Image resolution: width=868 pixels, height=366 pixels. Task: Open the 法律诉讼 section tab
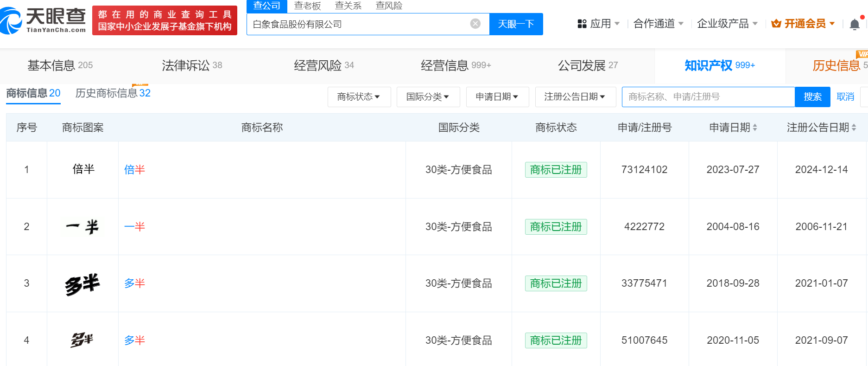192,65
